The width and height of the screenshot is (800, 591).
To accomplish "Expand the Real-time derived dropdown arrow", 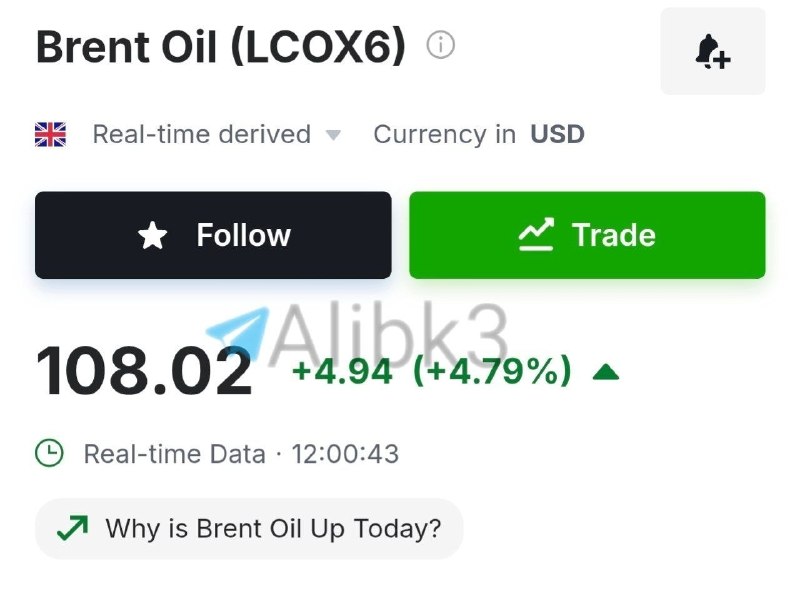I will point(333,135).
